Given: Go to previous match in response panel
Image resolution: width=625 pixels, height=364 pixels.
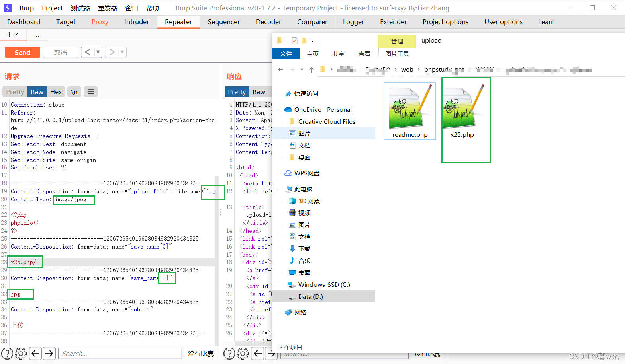Looking at the screenshot, I should tap(258, 353).
